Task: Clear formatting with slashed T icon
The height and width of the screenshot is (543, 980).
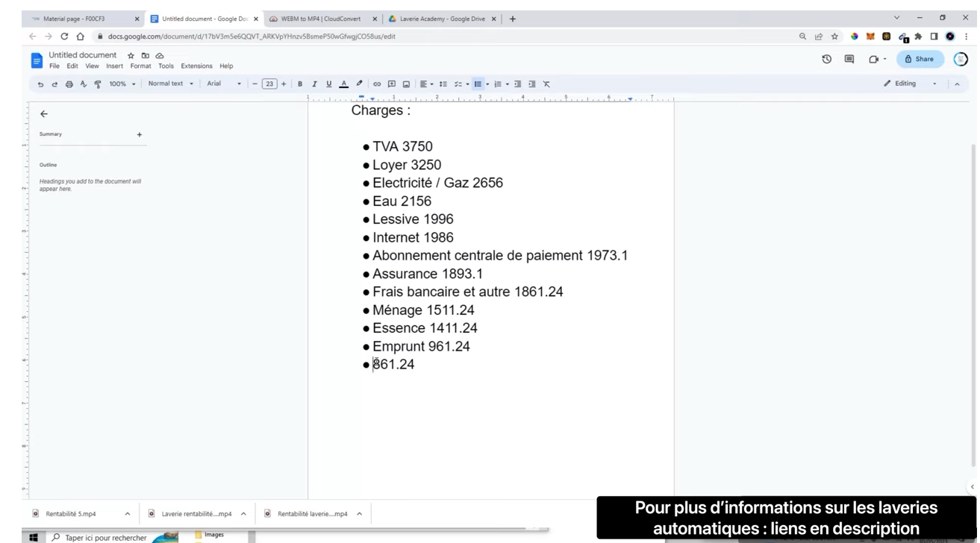Action: [546, 84]
